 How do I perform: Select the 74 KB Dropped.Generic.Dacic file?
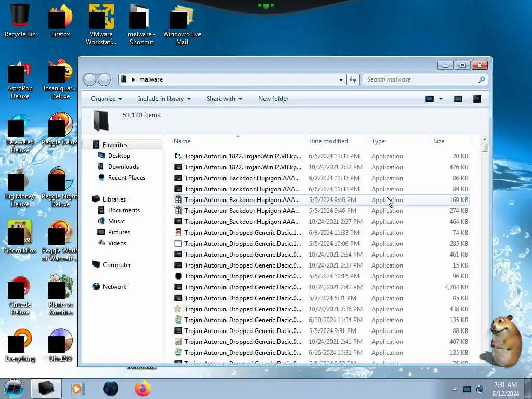coord(321,233)
